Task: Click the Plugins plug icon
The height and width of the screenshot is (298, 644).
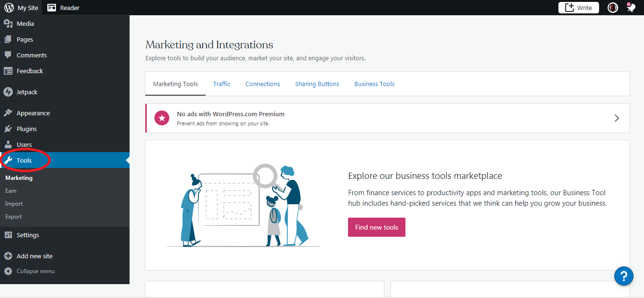Action: (x=8, y=129)
